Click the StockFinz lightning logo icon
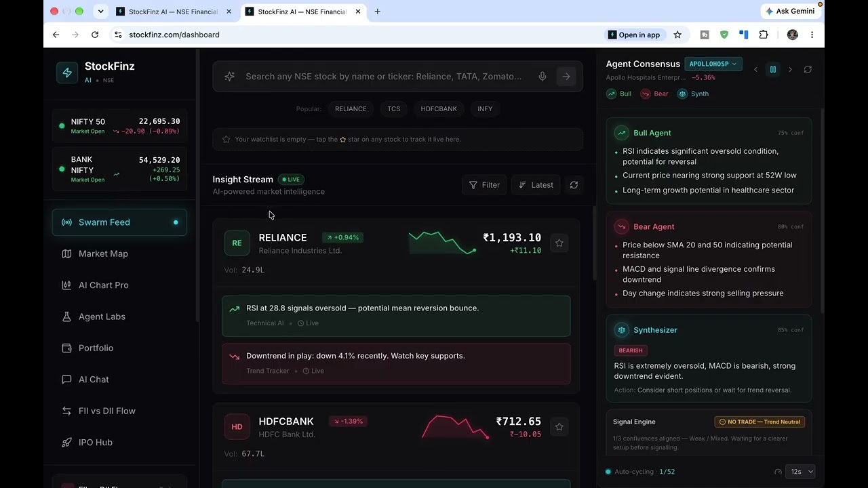 point(67,73)
